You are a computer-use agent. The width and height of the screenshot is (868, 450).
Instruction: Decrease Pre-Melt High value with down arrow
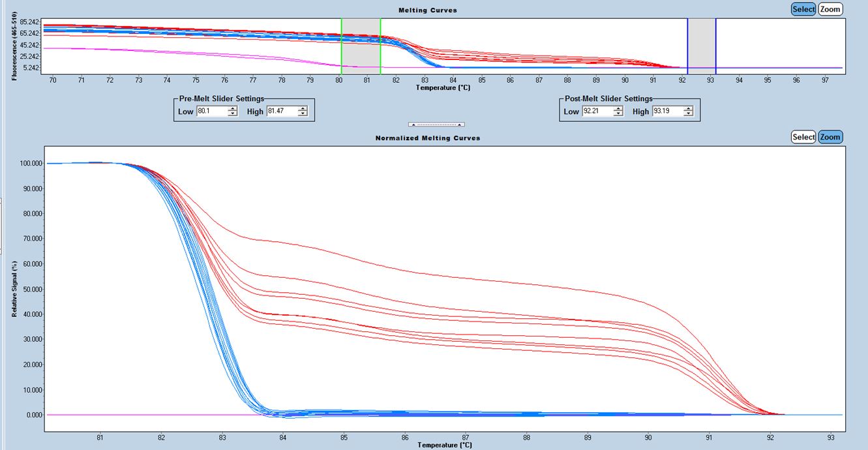tap(302, 114)
